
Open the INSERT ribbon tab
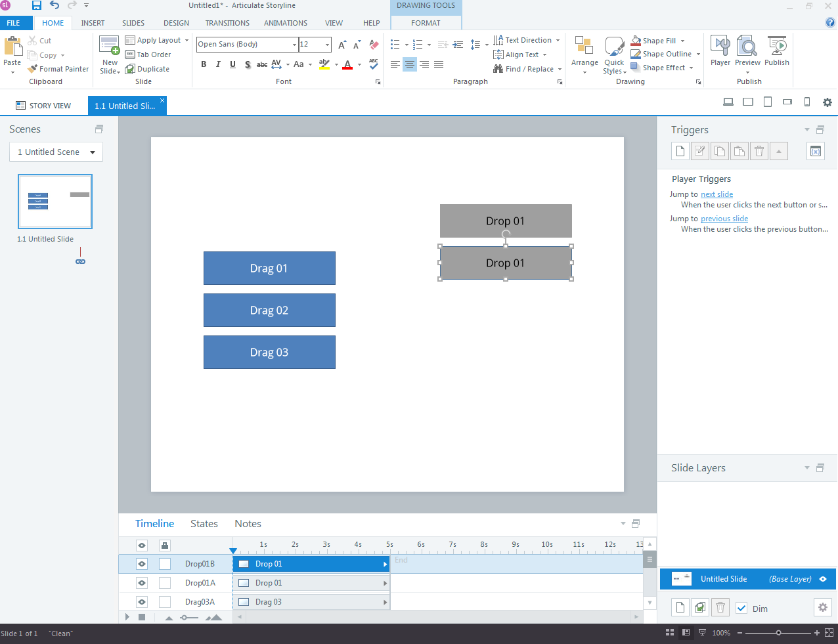pyautogui.click(x=93, y=23)
